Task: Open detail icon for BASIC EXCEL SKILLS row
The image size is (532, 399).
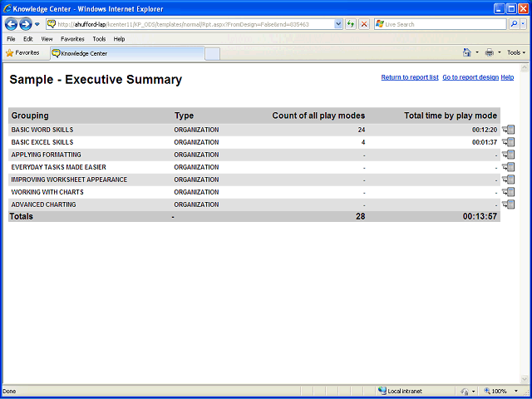Action: coord(508,142)
